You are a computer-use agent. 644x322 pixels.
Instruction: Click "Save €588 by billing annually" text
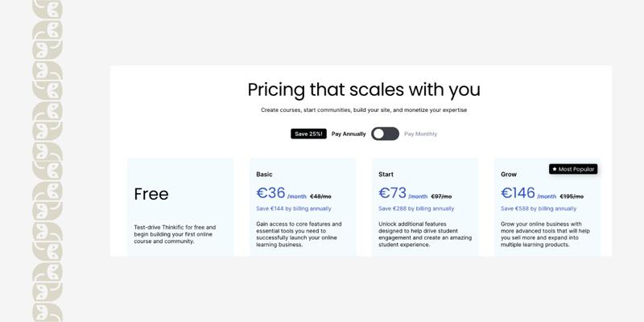pos(539,208)
